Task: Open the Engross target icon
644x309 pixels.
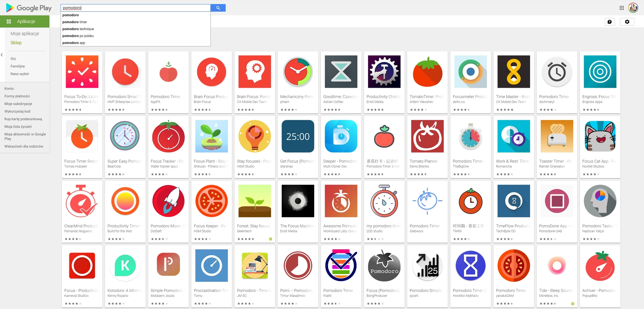Action: [600, 72]
